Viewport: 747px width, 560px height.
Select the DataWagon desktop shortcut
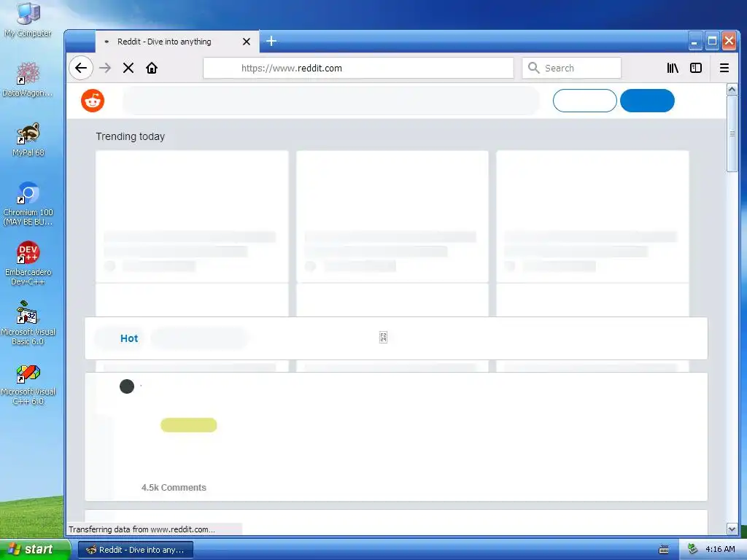(28, 79)
